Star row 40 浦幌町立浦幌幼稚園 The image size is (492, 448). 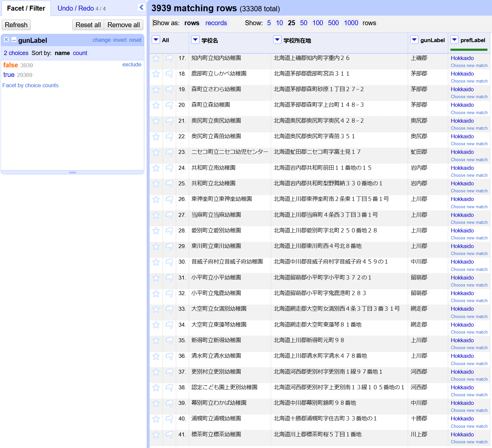click(156, 419)
